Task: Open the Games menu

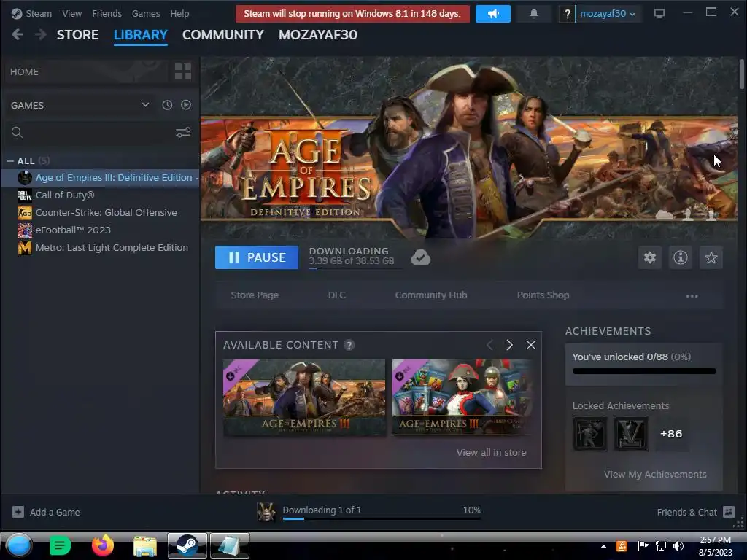Action: point(146,13)
